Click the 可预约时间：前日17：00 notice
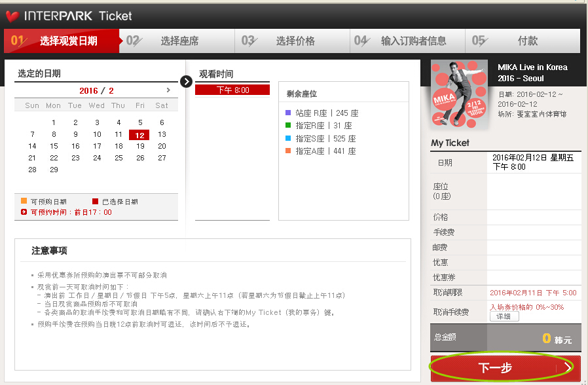Image resolution: width=588 pixels, height=385 pixels. (71, 212)
